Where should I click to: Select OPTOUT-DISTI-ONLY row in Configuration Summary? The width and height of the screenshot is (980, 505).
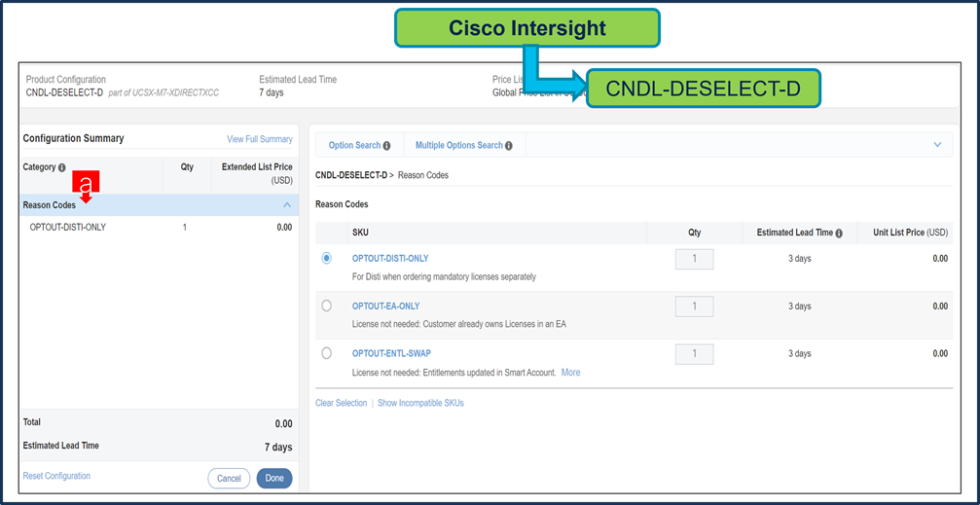tap(160, 228)
